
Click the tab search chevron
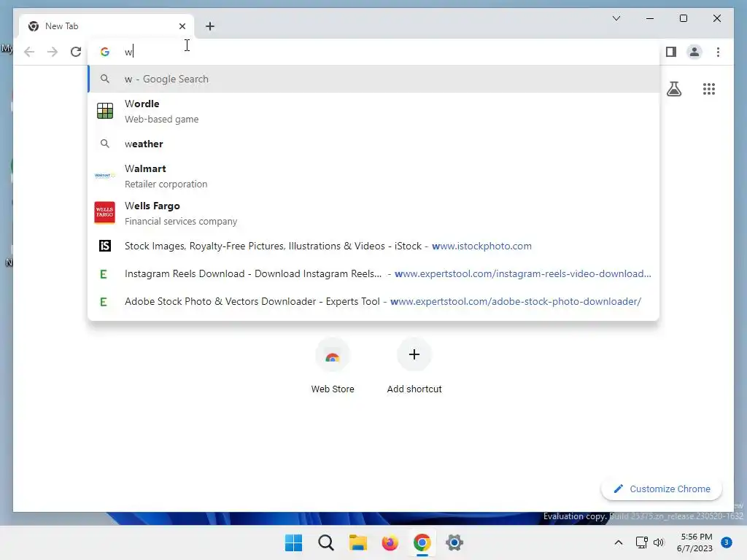[616, 18]
